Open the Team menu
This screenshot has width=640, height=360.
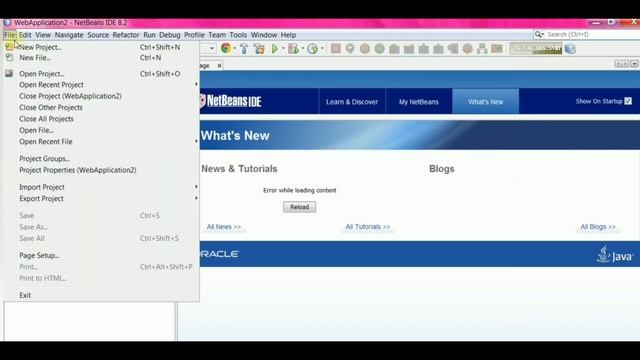coord(217,35)
